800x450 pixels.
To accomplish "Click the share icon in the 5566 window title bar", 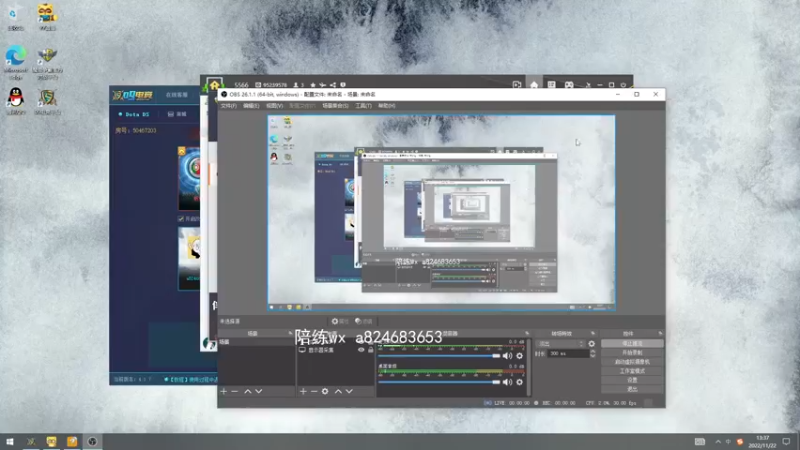I will (x=333, y=85).
